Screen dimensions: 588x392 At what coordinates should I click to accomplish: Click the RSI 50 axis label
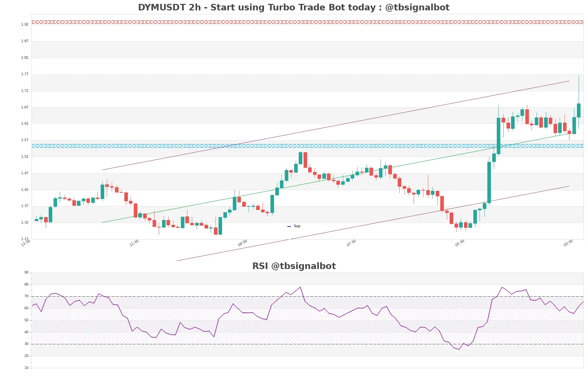26,320
